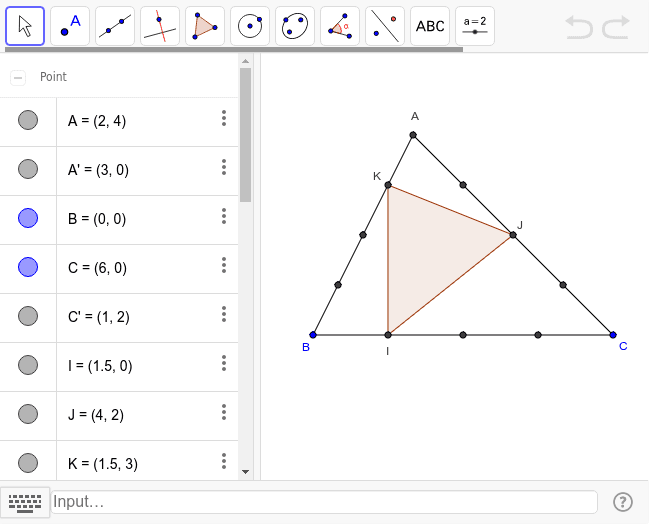Select the Line through two points tool

pyautogui.click(x=115, y=26)
